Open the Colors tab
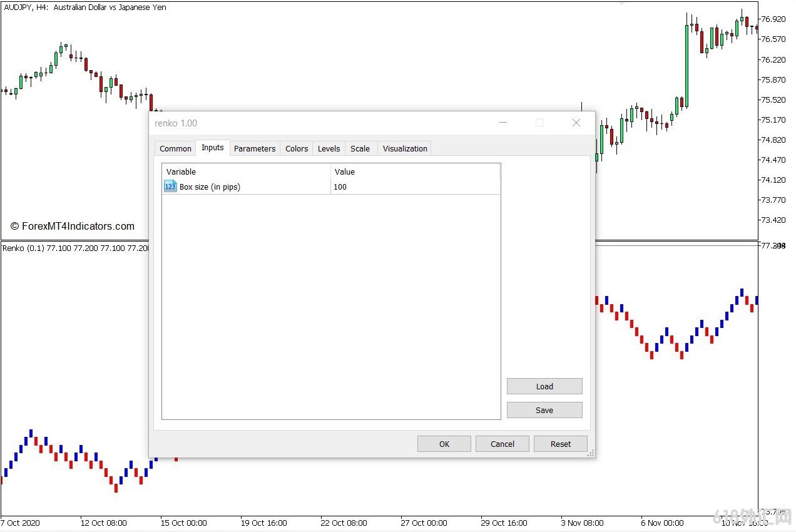The height and width of the screenshot is (532, 796). (297, 148)
